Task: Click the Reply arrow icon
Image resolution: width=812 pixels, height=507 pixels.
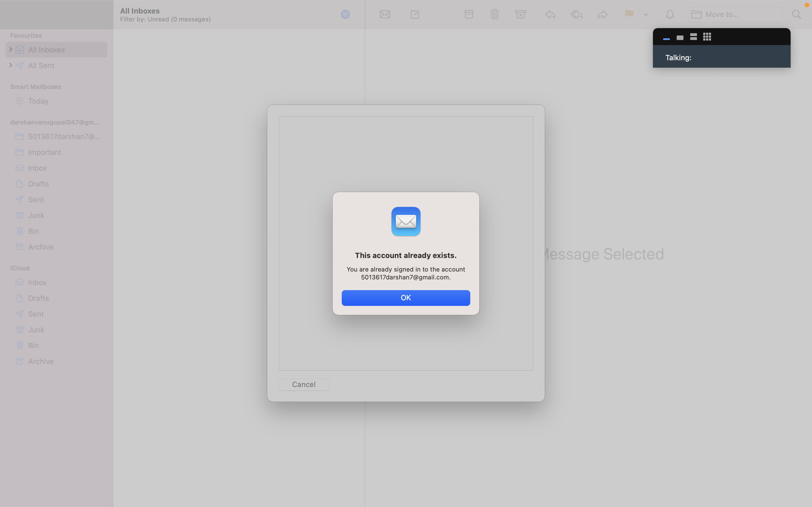Action: point(550,14)
